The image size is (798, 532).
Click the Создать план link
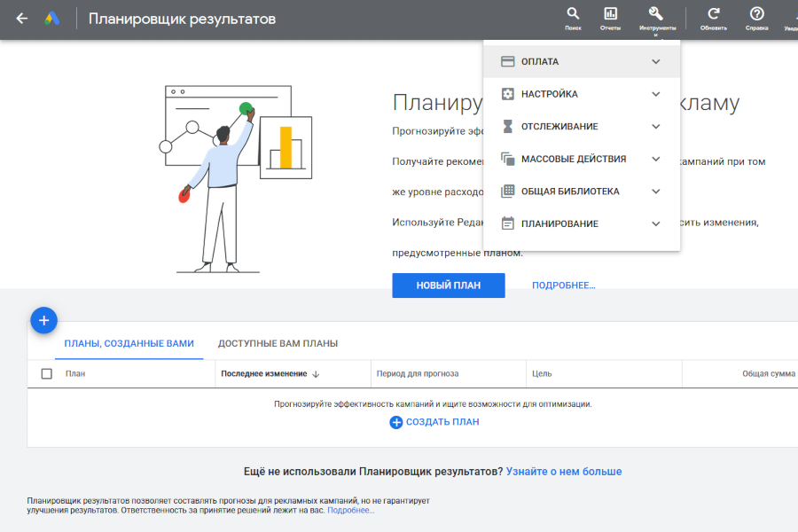coord(434,422)
